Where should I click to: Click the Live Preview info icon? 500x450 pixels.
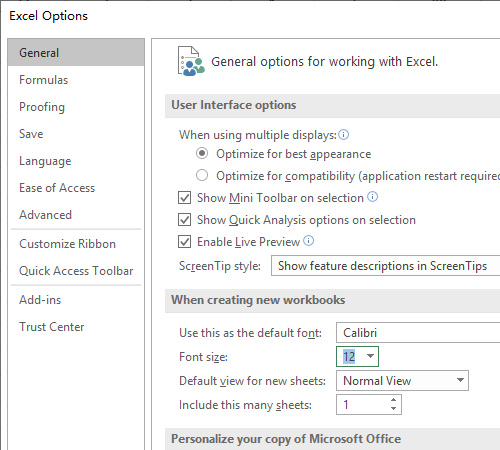click(308, 240)
